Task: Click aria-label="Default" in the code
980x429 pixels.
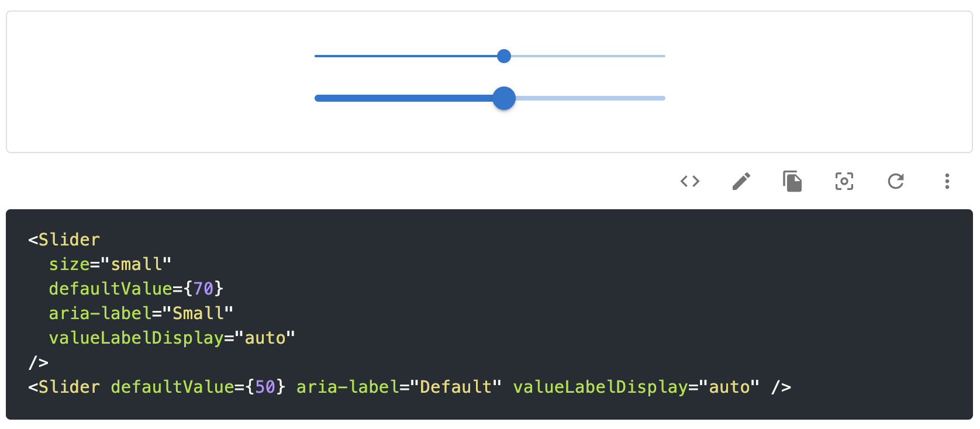Action: tap(399, 387)
